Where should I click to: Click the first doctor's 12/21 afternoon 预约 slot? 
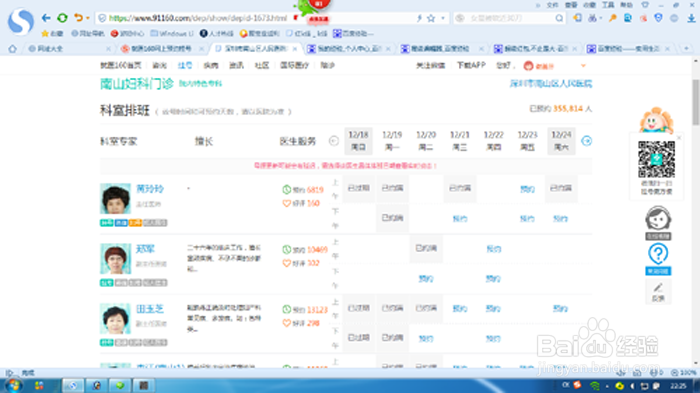[x=460, y=218]
